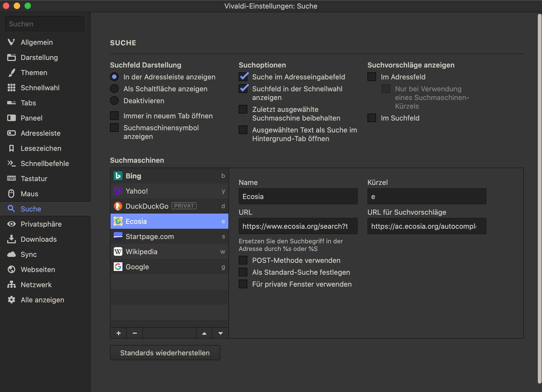The width and height of the screenshot is (542, 392).
Task: Add a new search engine with plus button
Action: click(118, 333)
